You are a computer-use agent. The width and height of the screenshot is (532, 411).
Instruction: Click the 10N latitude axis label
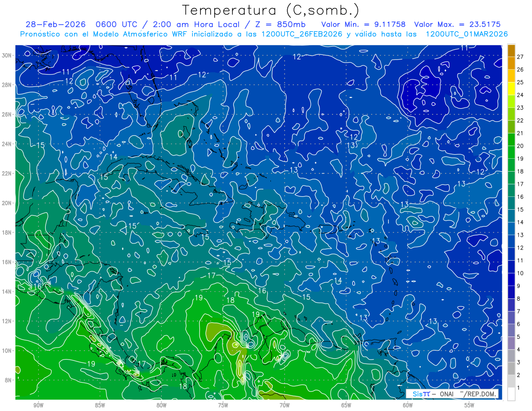[x=8, y=350]
